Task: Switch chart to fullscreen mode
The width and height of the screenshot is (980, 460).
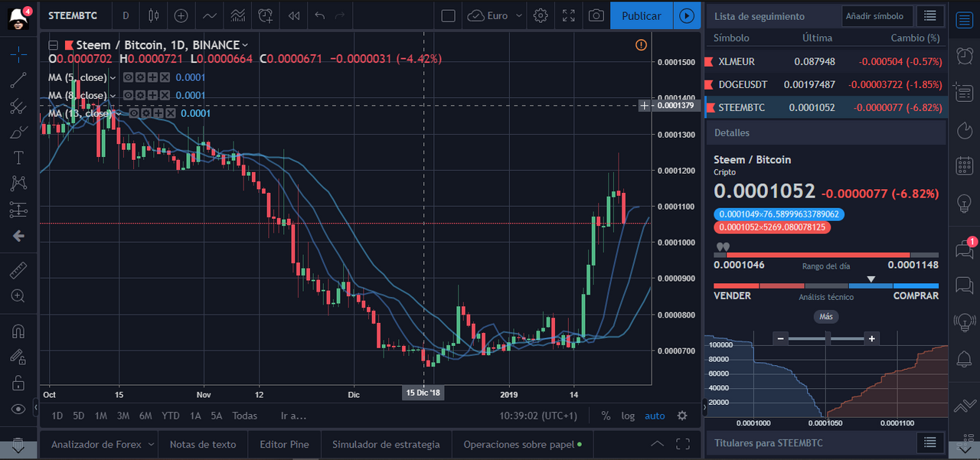Action: click(x=569, y=15)
